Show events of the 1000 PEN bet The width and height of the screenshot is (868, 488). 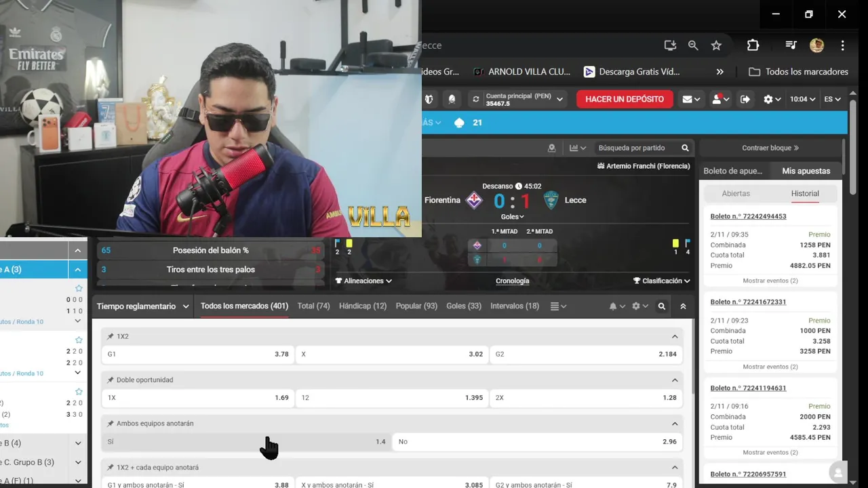(x=770, y=367)
